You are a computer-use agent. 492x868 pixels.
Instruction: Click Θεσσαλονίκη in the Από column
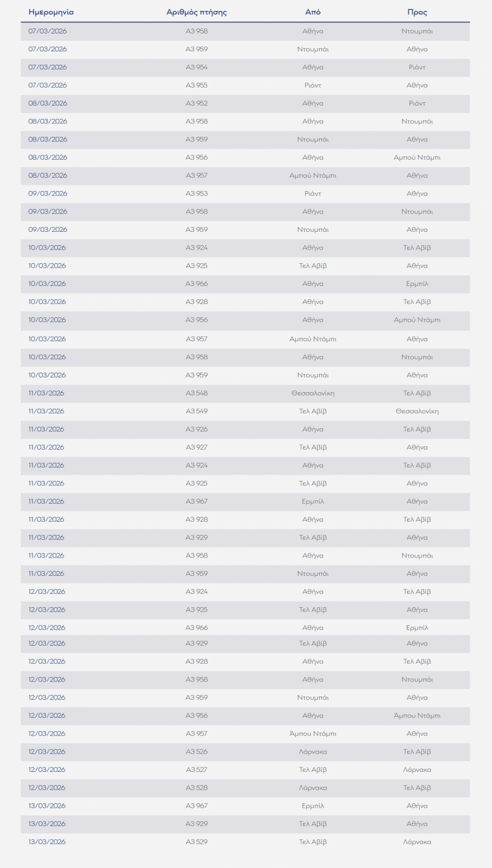(313, 393)
